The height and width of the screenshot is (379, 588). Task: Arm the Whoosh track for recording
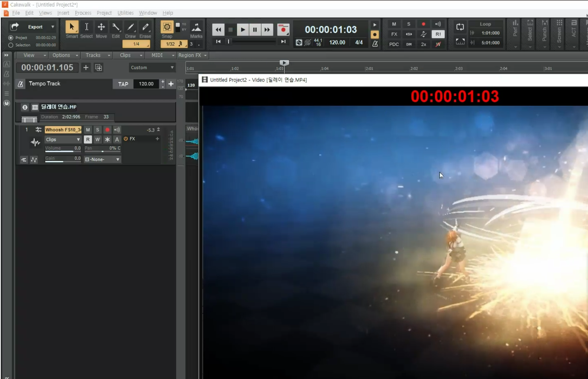107,130
